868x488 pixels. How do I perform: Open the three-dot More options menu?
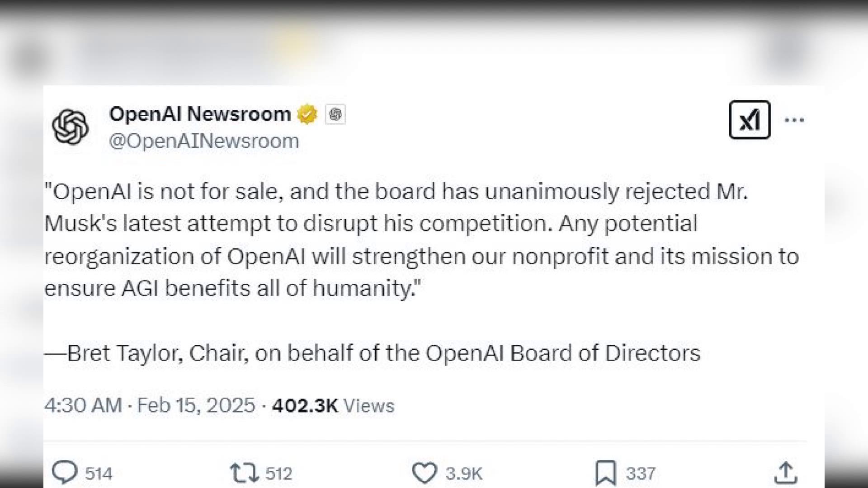tap(794, 120)
